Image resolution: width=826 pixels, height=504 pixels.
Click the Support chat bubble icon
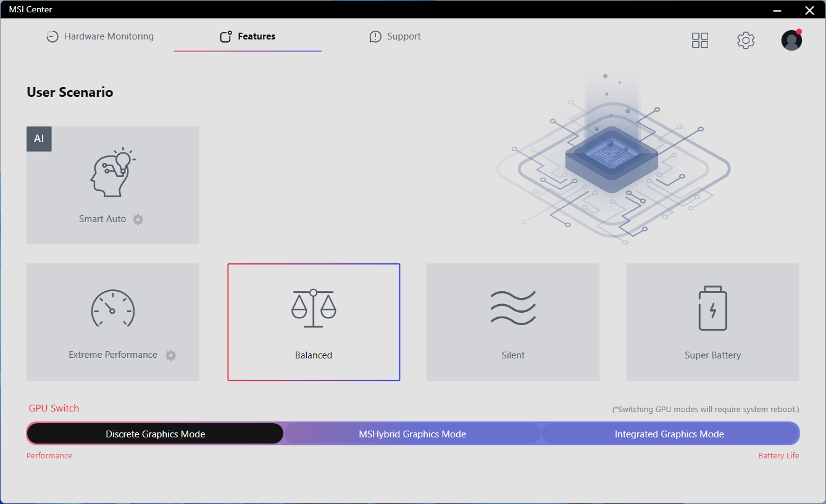click(375, 37)
